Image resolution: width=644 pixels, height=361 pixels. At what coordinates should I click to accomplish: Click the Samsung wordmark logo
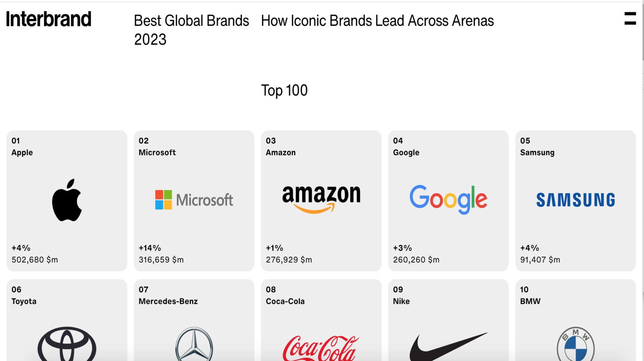pyautogui.click(x=576, y=198)
